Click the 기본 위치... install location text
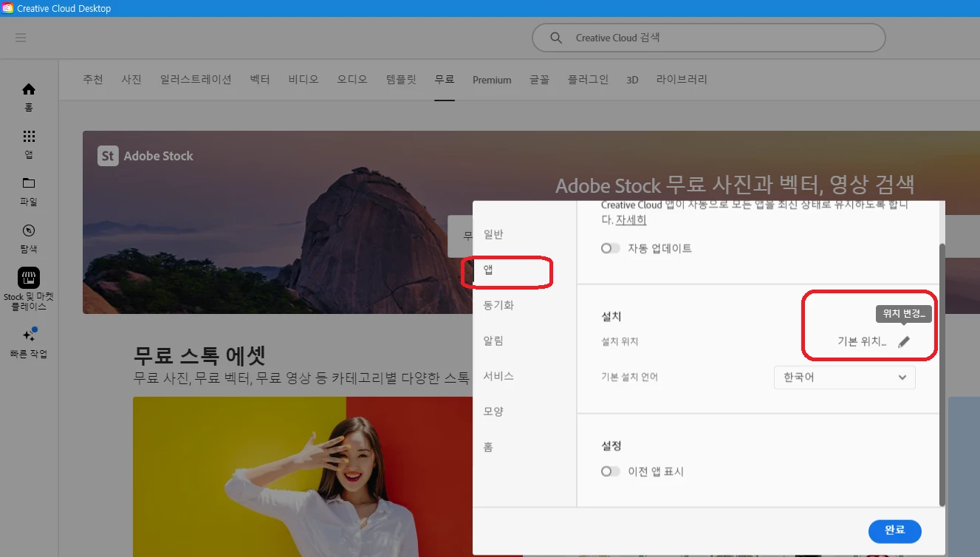980x557 pixels. (862, 341)
